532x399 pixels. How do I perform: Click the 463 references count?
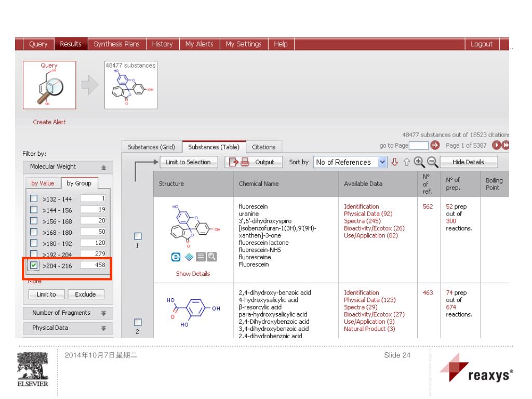coord(428,293)
